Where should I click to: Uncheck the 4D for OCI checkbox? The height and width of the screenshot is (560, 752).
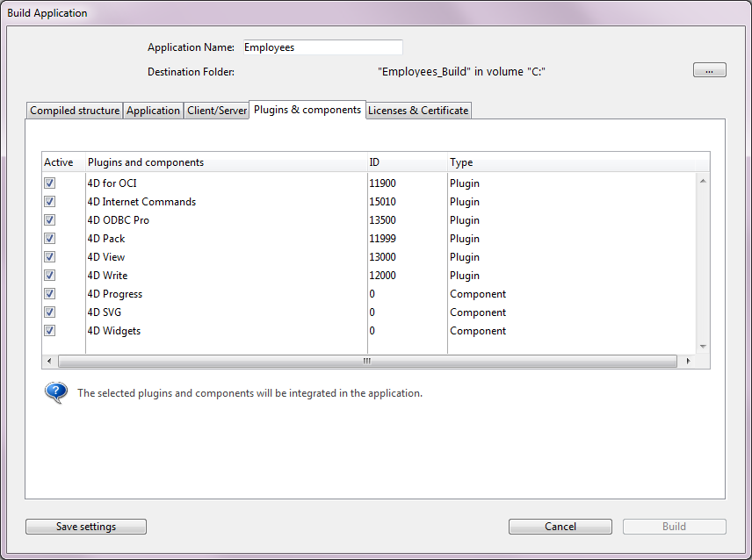tap(50, 183)
